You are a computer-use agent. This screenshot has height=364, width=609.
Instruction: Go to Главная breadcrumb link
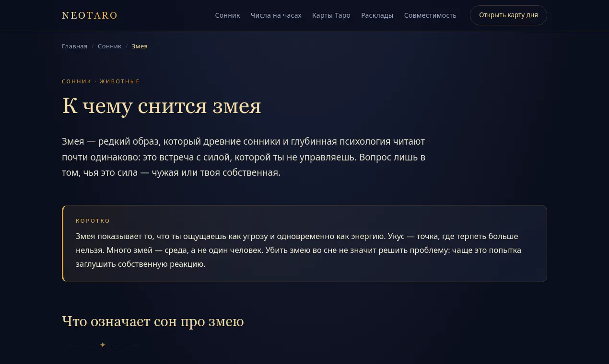pyautogui.click(x=75, y=46)
